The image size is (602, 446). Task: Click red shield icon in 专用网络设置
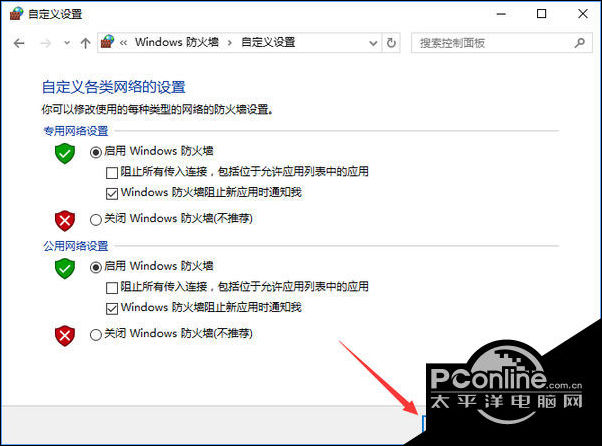[x=64, y=221]
